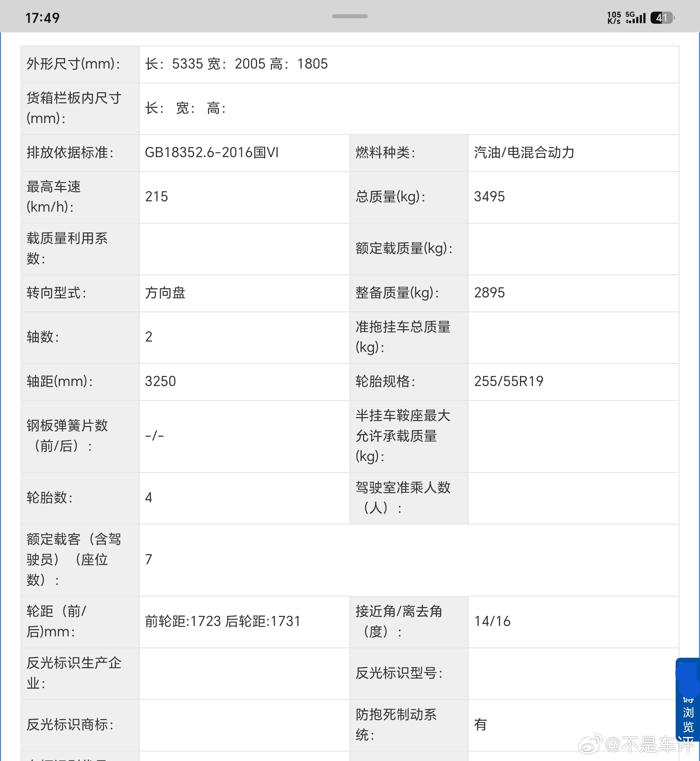Select fuel type 汽油/电混合动力 value
Screen dimensions: 700x761
[524, 153]
